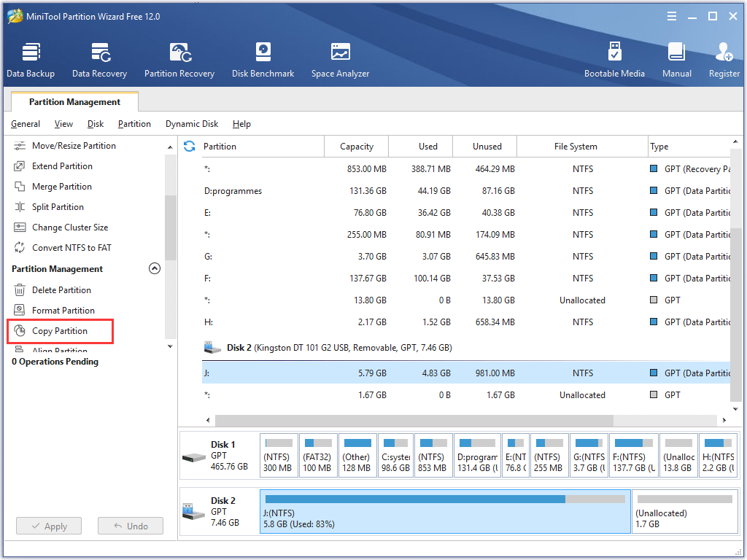Open Space Analyzer
The width and height of the screenshot is (747, 560).
pos(340,60)
